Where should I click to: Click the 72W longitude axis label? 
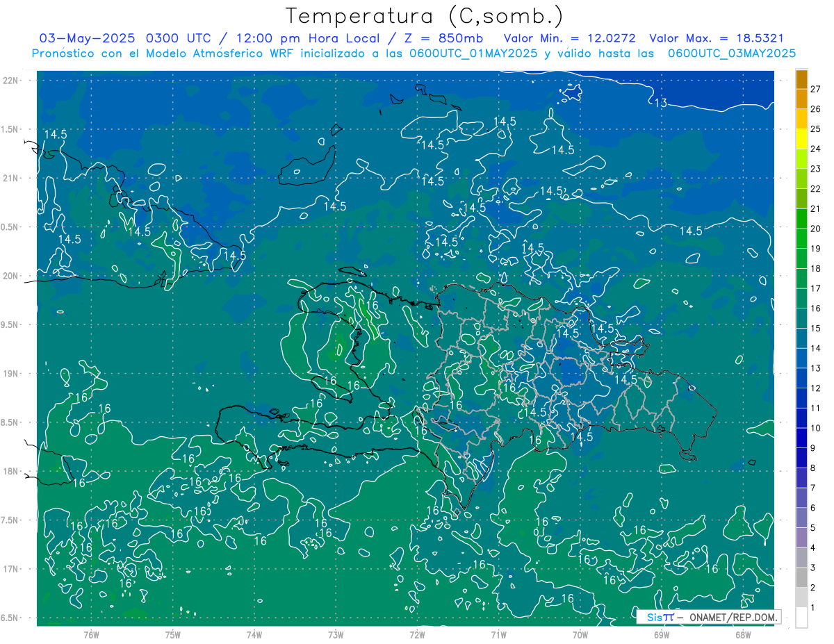click(417, 634)
